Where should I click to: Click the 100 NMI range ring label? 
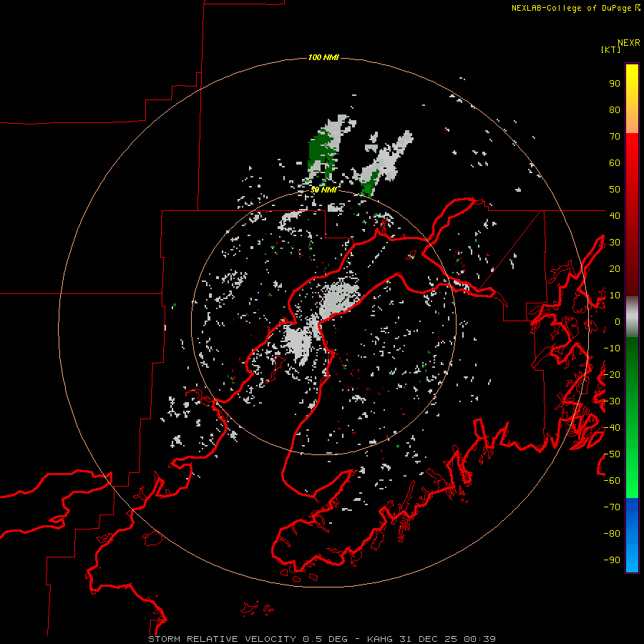[323, 57]
